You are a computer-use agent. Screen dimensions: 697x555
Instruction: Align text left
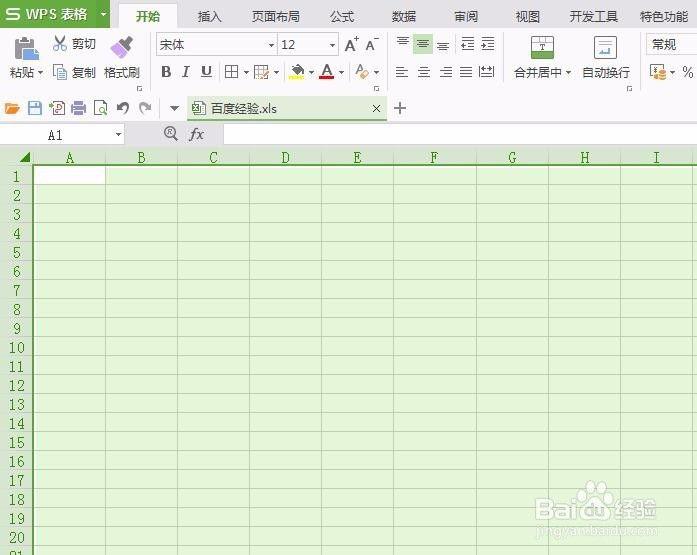402,72
